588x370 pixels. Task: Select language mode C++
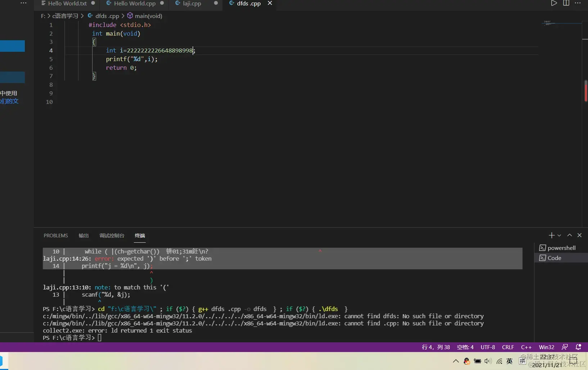tap(526, 347)
